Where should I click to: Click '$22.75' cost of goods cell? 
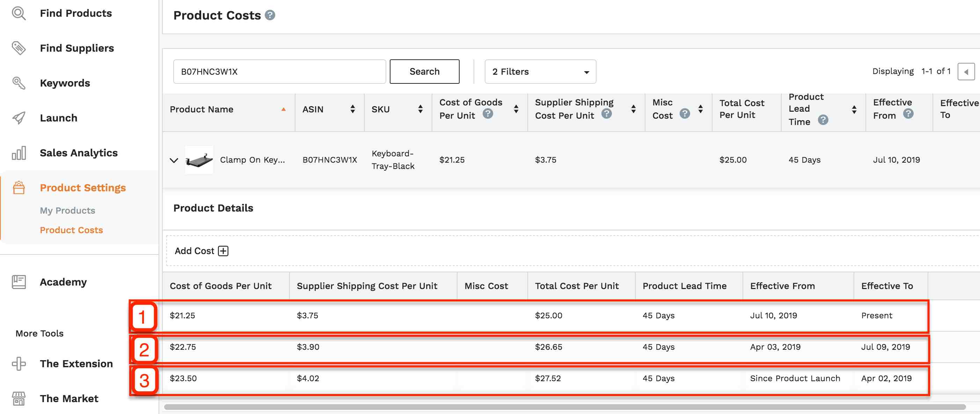point(183,347)
